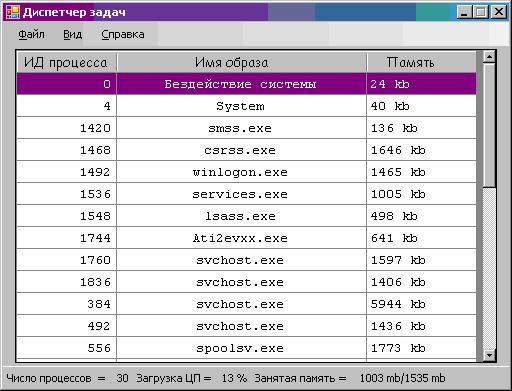This screenshot has width=512, height=391.
Task: Sort by the ИД процесса column header
Action: coord(66,62)
